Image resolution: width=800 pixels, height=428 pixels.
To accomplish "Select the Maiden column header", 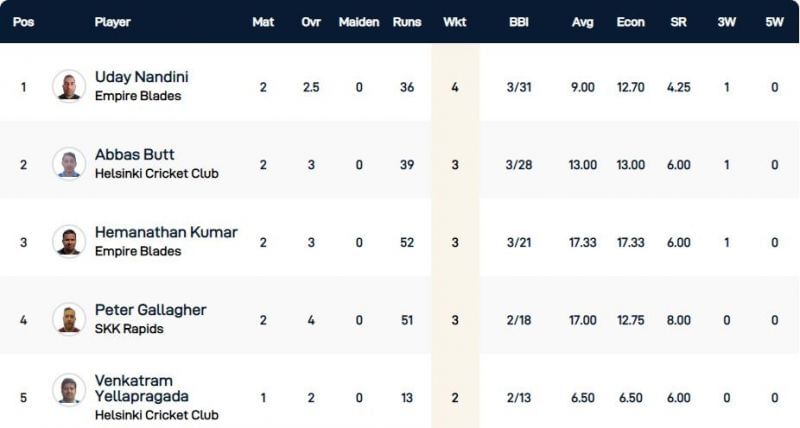I will (x=359, y=22).
